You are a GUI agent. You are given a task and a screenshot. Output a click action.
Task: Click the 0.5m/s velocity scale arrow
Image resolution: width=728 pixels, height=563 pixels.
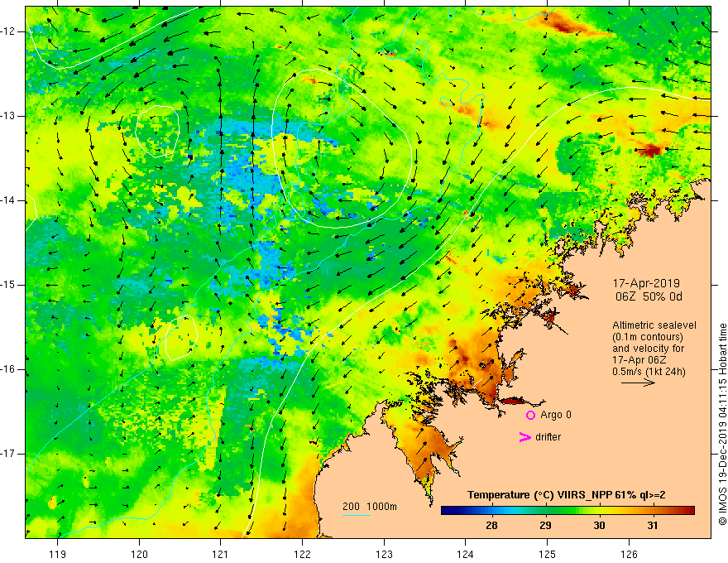tap(638, 383)
